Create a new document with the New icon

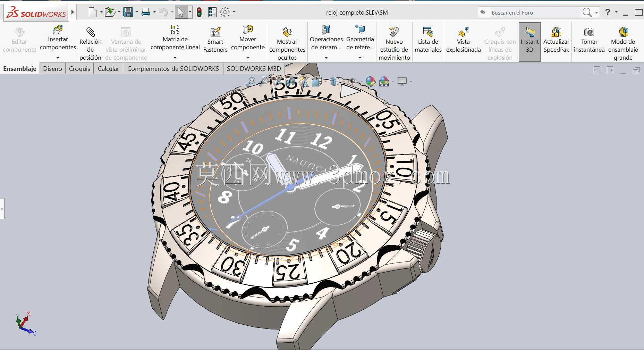[92, 12]
